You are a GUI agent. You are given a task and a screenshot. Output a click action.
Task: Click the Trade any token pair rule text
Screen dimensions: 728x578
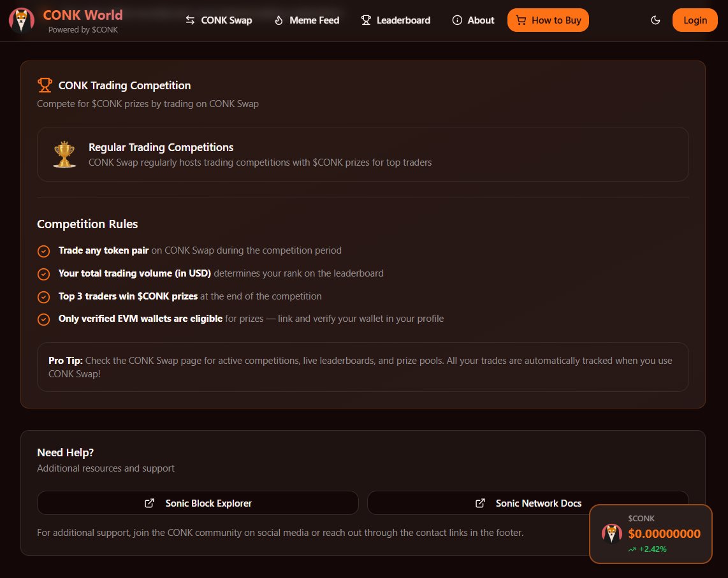pos(103,250)
